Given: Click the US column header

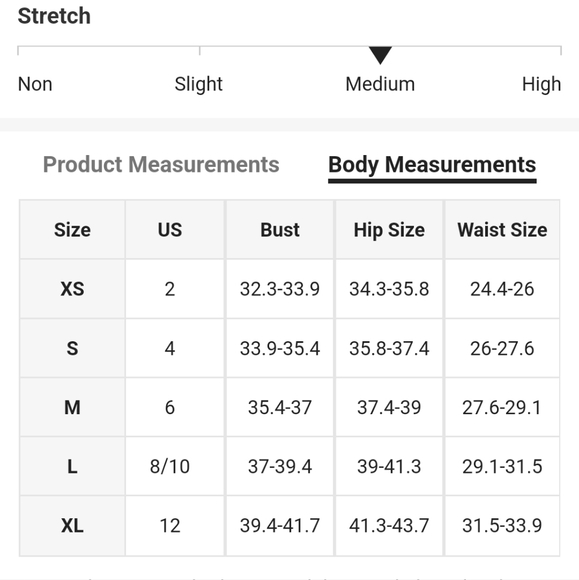Looking at the screenshot, I should click(170, 230).
